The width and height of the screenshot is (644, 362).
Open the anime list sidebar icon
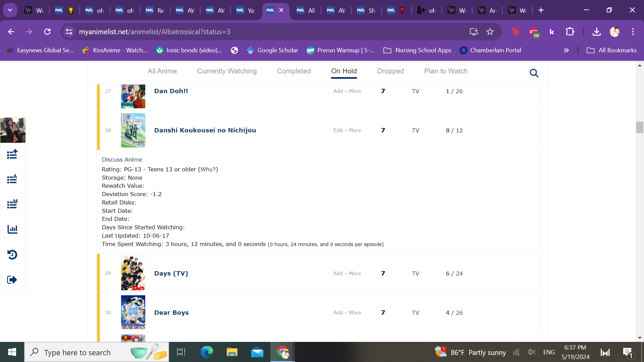(x=12, y=179)
